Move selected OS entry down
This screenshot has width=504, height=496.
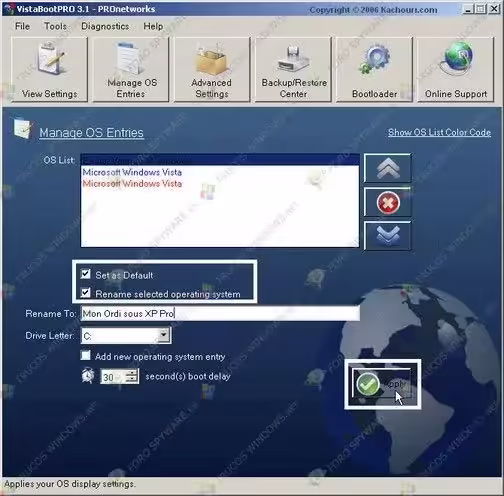coord(388,236)
